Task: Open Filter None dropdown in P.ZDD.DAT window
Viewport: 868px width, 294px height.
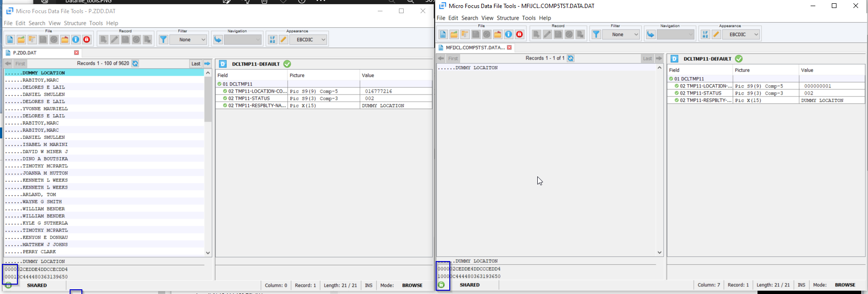Action: click(x=189, y=40)
